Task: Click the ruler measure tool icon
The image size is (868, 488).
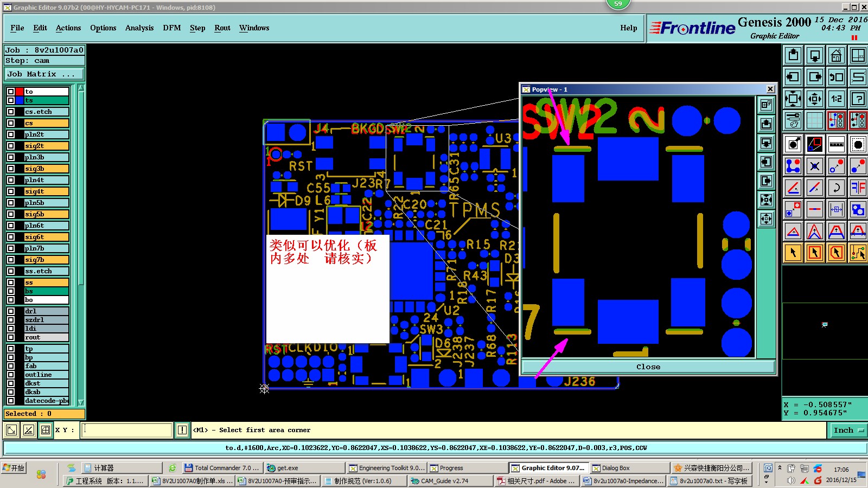Action: point(837,144)
